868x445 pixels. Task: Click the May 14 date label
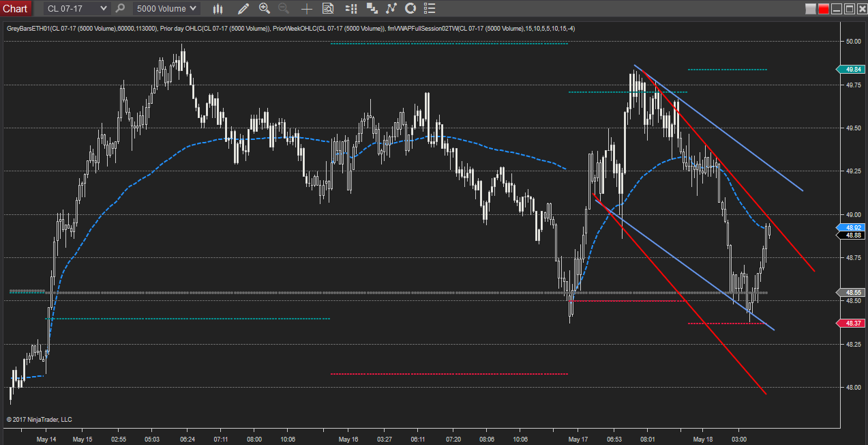(x=46, y=440)
